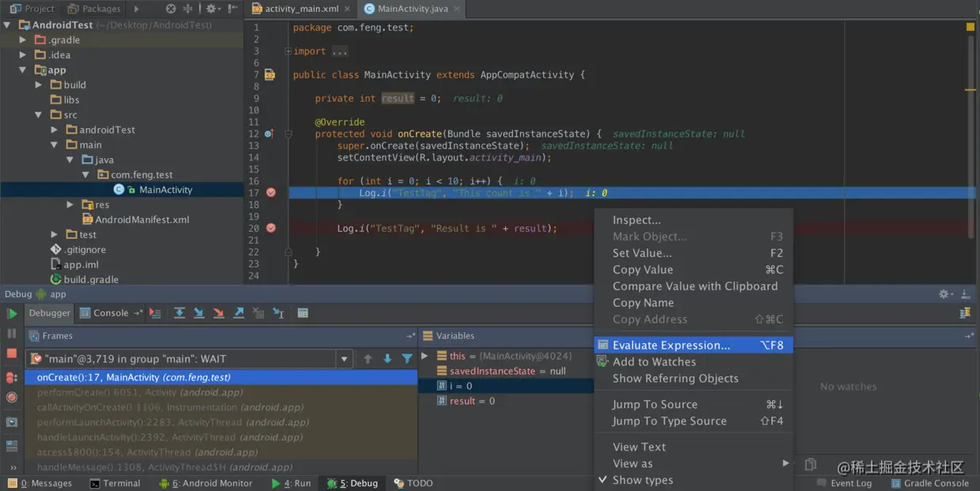
Task: Open the thread selector dropdown
Action: 344,359
